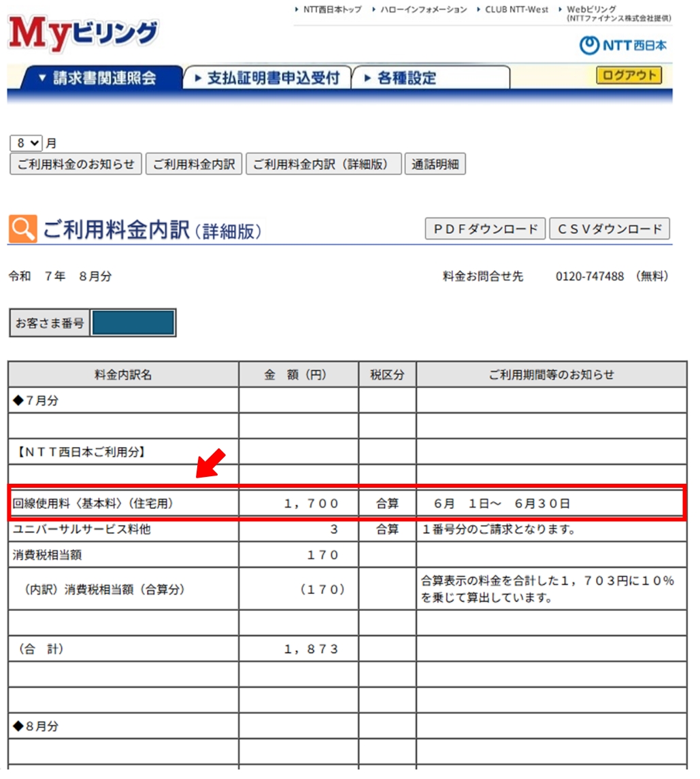
Task: Download the bill via PDFダウンロード
Action: pos(485,229)
